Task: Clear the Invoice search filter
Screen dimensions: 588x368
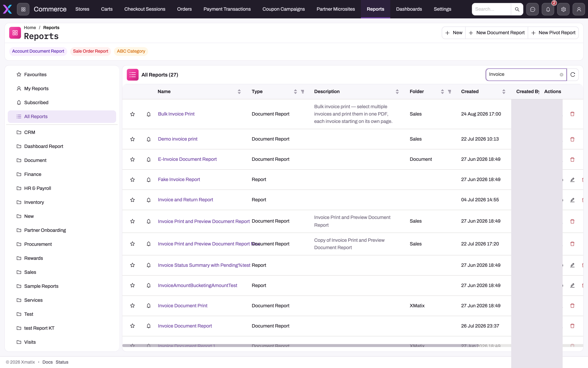Action: (561, 75)
